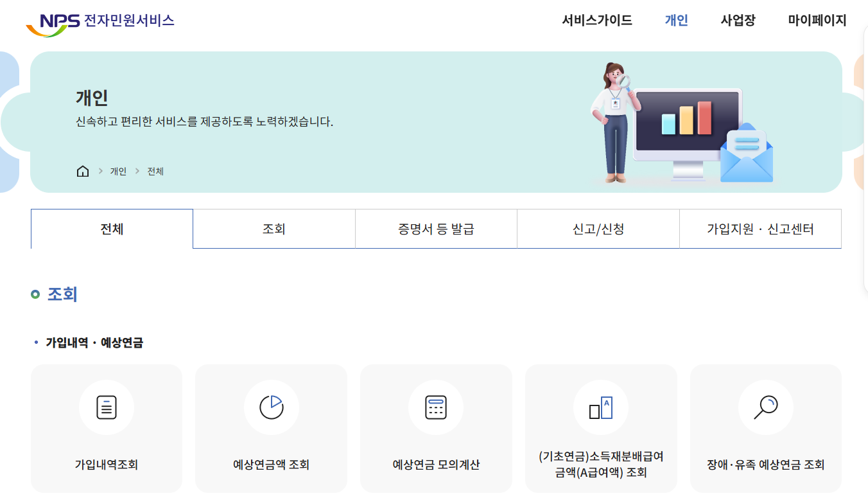The width and height of the screenshot is (868, 498).
Task: Switch to the 가입지원·신고센터 tab
Action: pos(760,228)
